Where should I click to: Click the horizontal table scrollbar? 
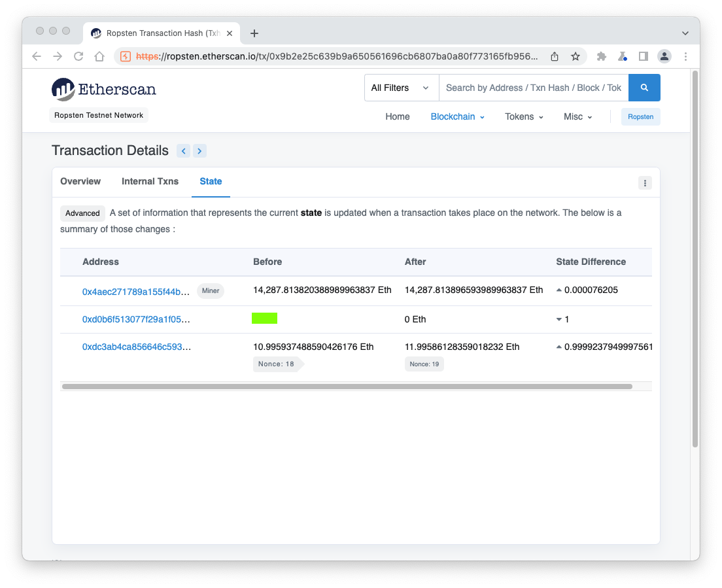pos(347,387)
